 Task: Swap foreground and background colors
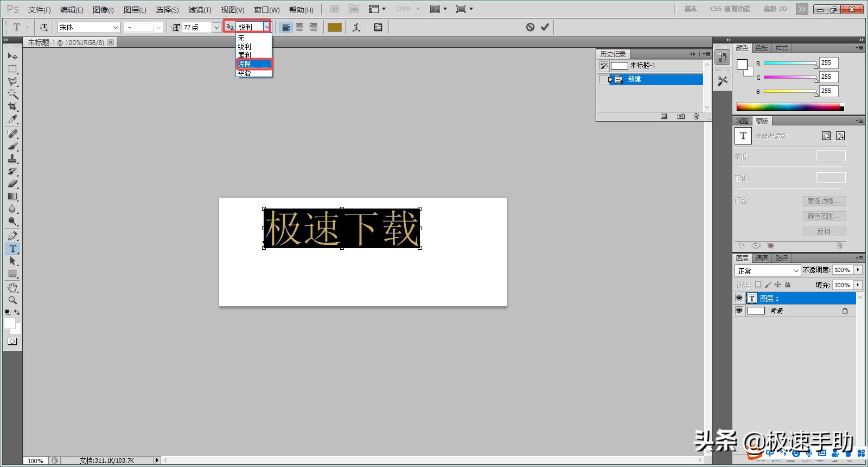coord(17,312)
